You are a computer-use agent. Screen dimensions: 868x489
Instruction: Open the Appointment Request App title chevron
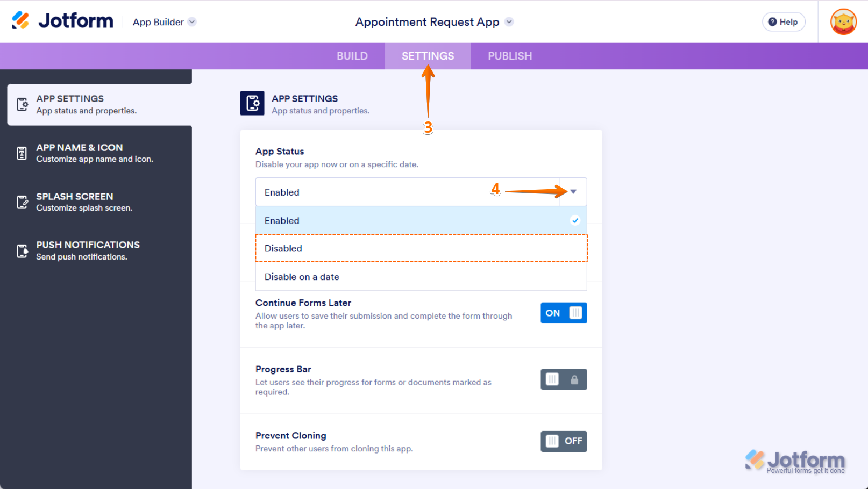pyautogui.click(x=509, y=22)
